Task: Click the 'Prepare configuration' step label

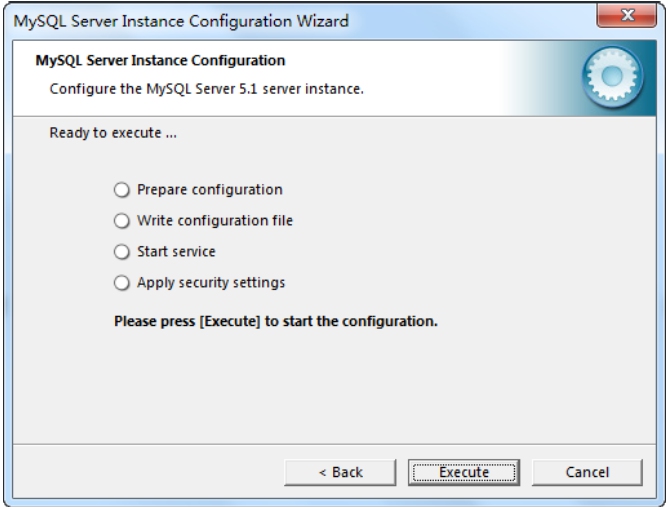Action: point(210,190)
